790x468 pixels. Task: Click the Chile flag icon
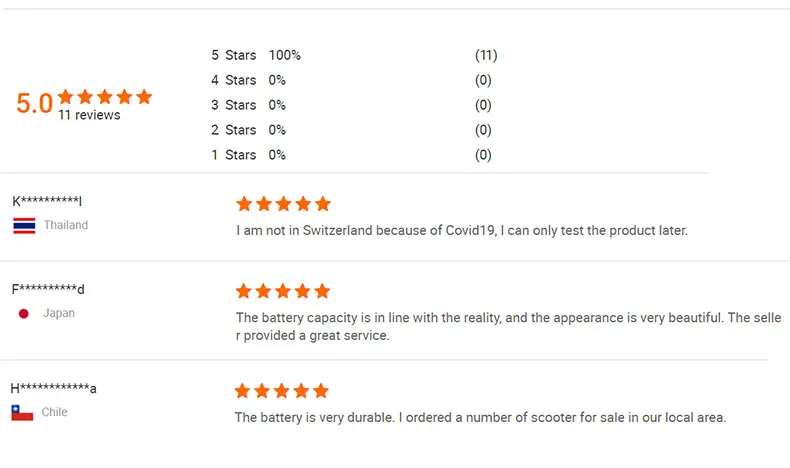point(22,412)
